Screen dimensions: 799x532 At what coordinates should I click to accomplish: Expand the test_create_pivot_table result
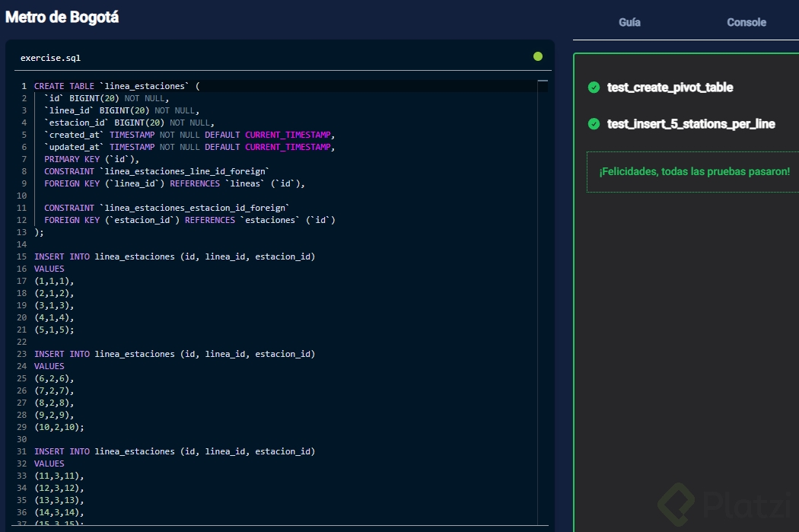(x=670, y=88)
